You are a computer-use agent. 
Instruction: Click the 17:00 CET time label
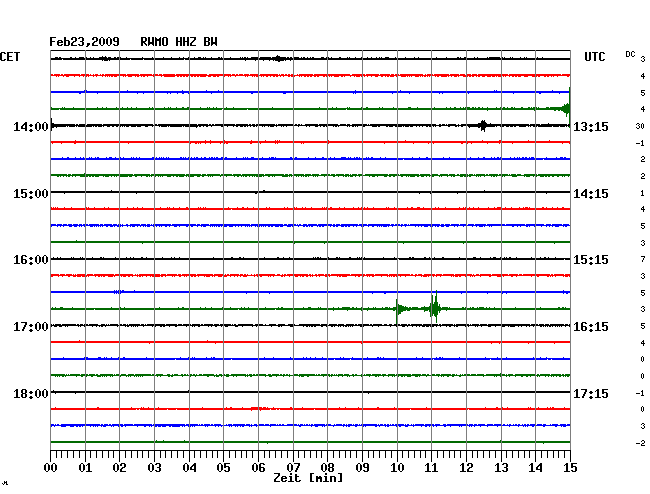tap(31, 327)
